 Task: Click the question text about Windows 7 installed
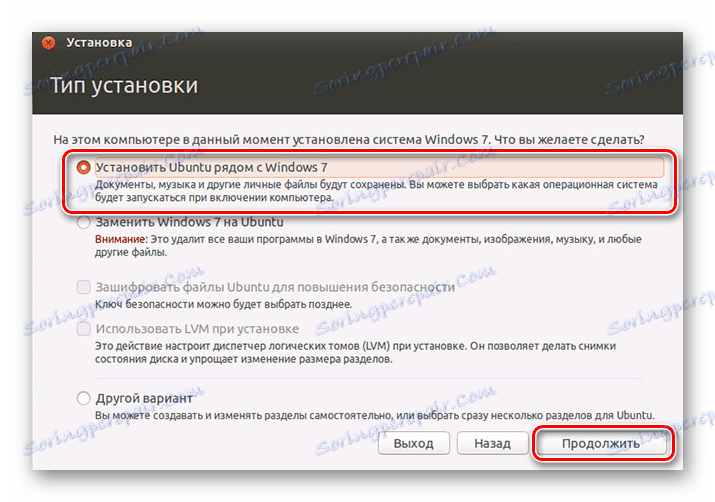pos(349,139)
